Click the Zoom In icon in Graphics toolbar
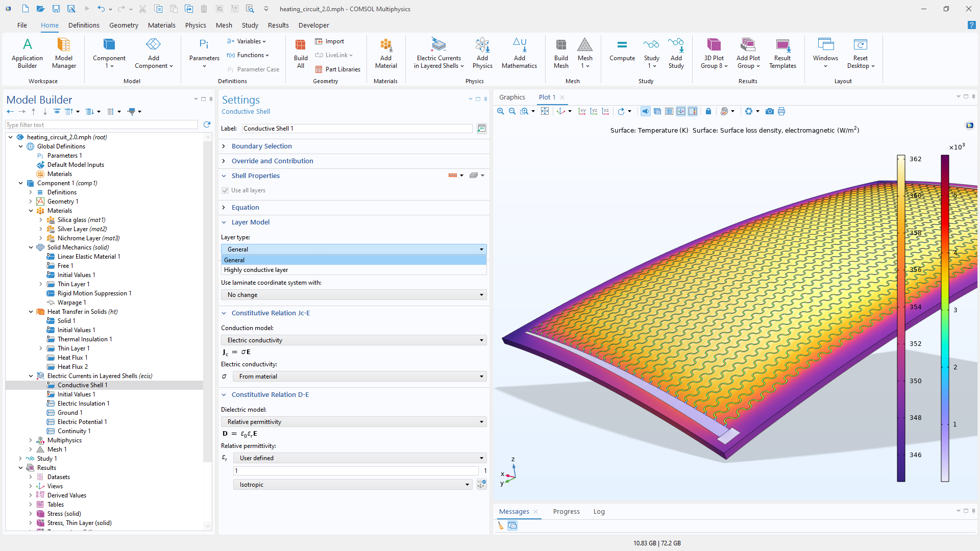980x551 pixels. 500,111
